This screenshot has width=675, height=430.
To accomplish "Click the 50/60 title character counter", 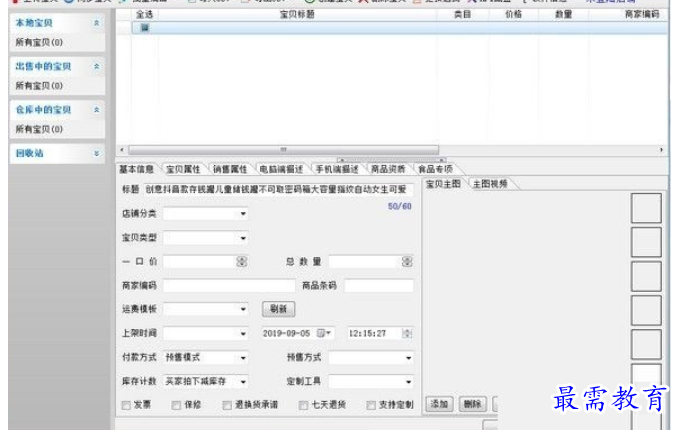I will 399,207.
